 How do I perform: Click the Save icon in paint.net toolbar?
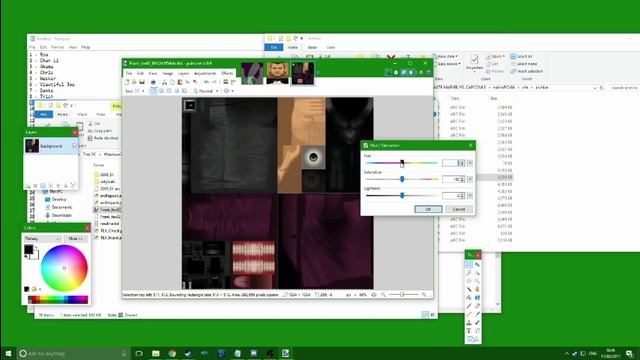click(x=142, y=82)
